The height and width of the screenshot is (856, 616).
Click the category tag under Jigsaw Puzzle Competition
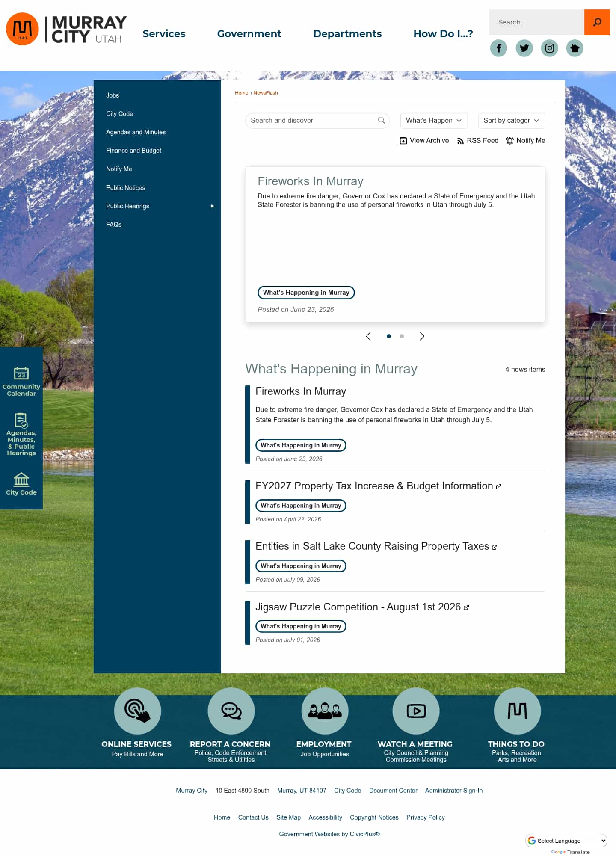(x=301, y=626)
